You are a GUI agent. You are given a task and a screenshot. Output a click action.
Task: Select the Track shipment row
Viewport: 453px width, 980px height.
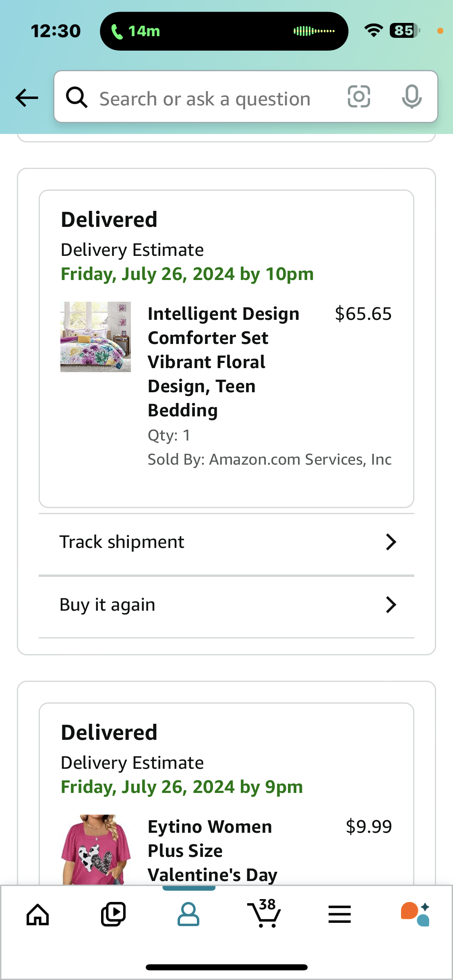coord(226,542)
